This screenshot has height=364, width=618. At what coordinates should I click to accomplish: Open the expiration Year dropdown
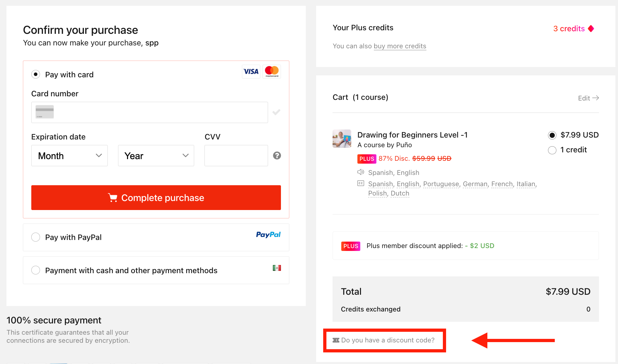tap(156, 156)
